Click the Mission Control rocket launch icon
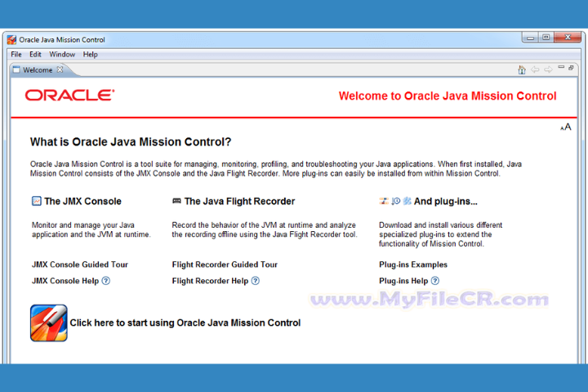The image size is (588, 392). click(49, 323)
